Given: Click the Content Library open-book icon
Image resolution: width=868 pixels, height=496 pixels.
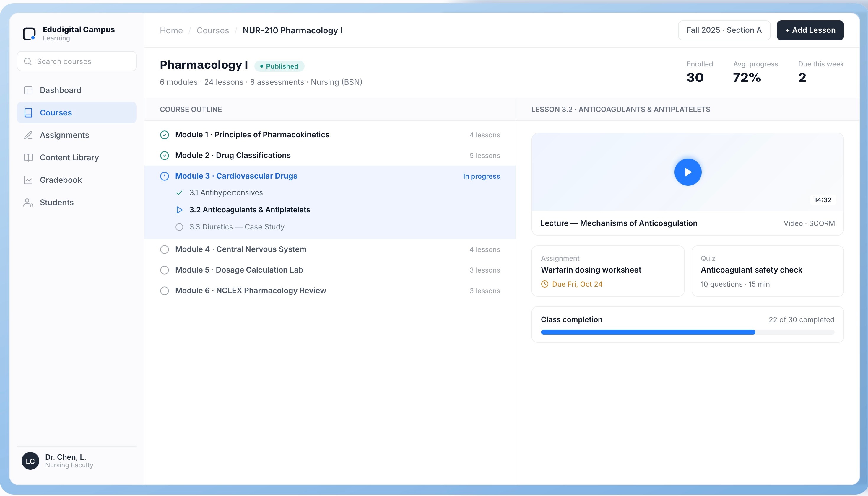Looking at the screenshot, I should click(28, 158).
